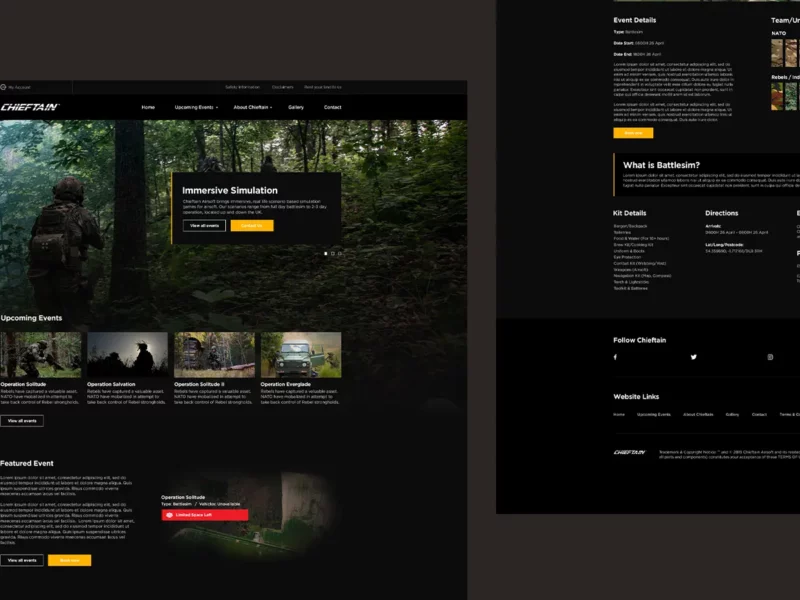Click the What is Battlesim? heading
Image resolution: width=800 pixels, height=600 pixels.
pyautogui.click(x=661, y=165)
